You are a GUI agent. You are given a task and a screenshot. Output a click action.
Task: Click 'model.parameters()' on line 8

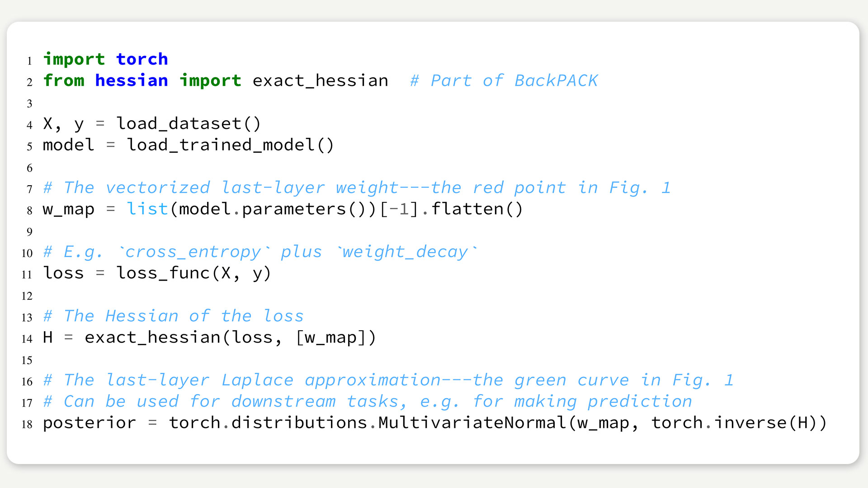[x=272, y=210]
